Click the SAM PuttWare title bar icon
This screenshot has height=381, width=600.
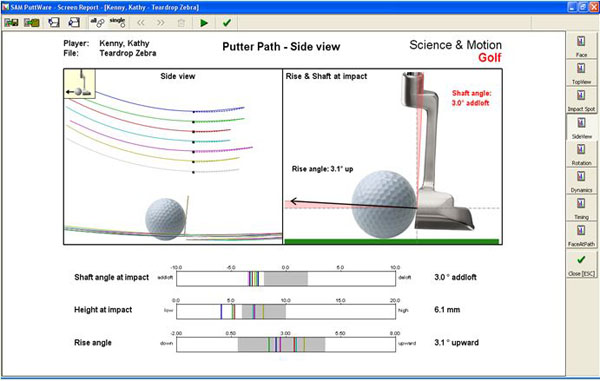click(6, 7)
